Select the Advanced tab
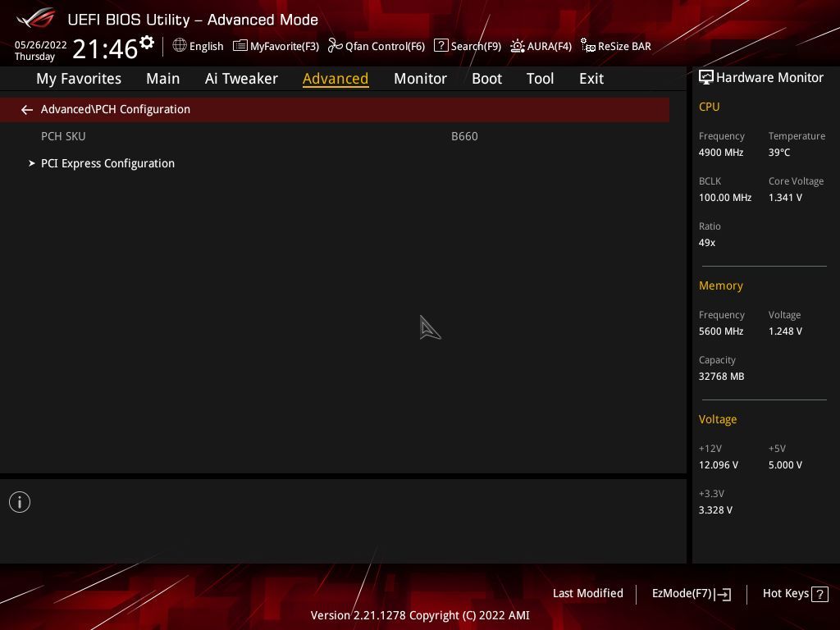840x630 pixels. pyautogui.click(x=336, y=79)
